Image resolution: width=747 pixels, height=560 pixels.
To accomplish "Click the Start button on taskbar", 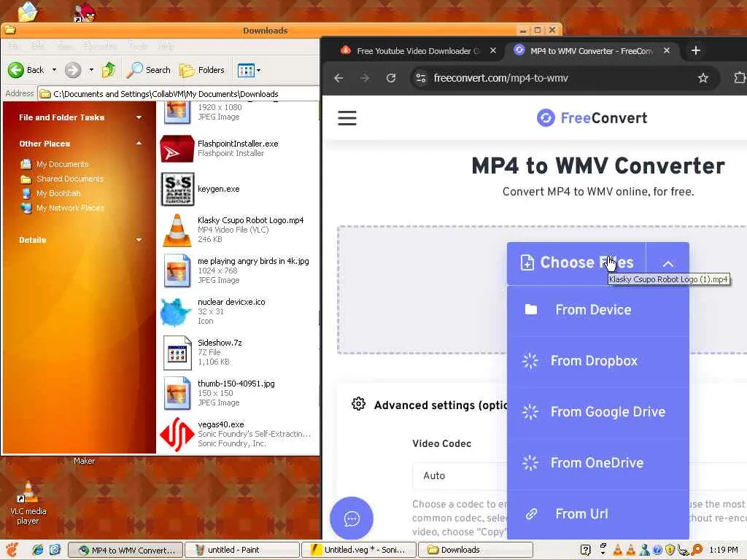I will click(x=12, y=550).
